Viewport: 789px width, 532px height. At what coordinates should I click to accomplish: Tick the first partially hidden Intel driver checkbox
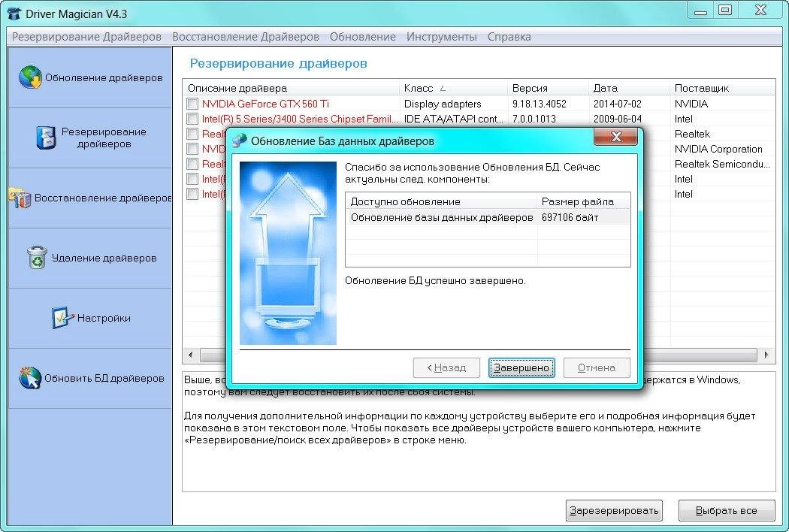tap(192, 179)
